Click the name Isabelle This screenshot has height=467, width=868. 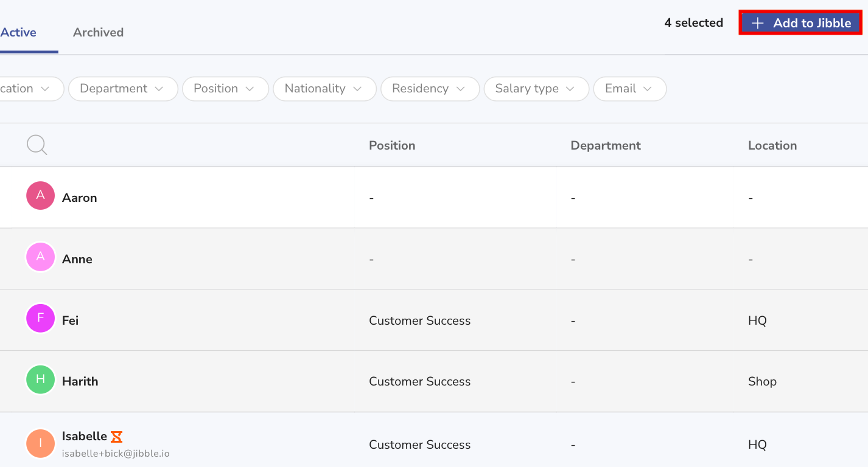(x=85, y=436)
